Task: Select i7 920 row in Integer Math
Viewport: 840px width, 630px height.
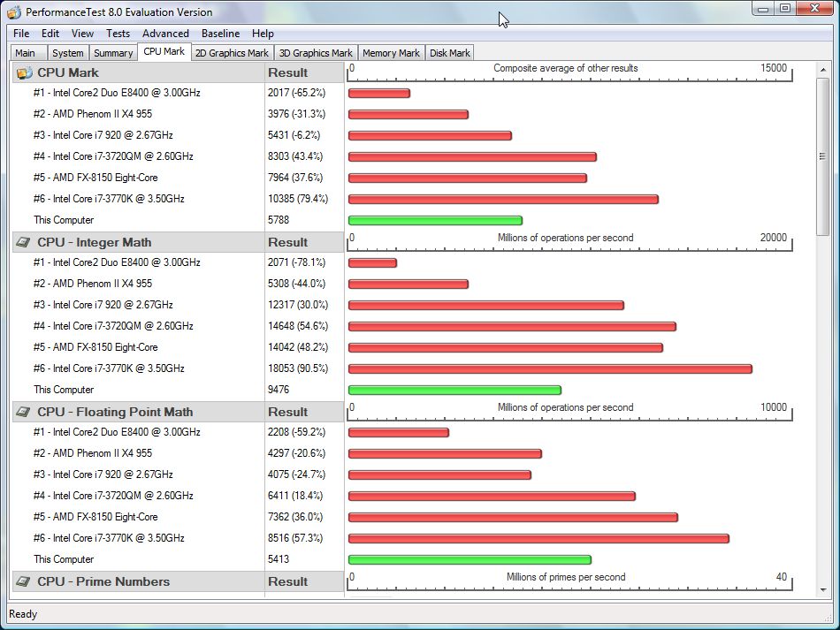Action: [103, 305]
